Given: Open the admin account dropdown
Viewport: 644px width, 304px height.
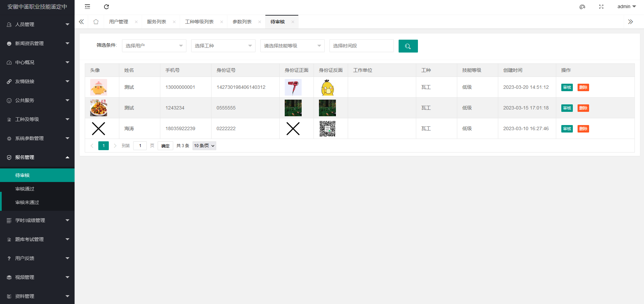Looking at the screenshot, I should click(x=627, y=7).
